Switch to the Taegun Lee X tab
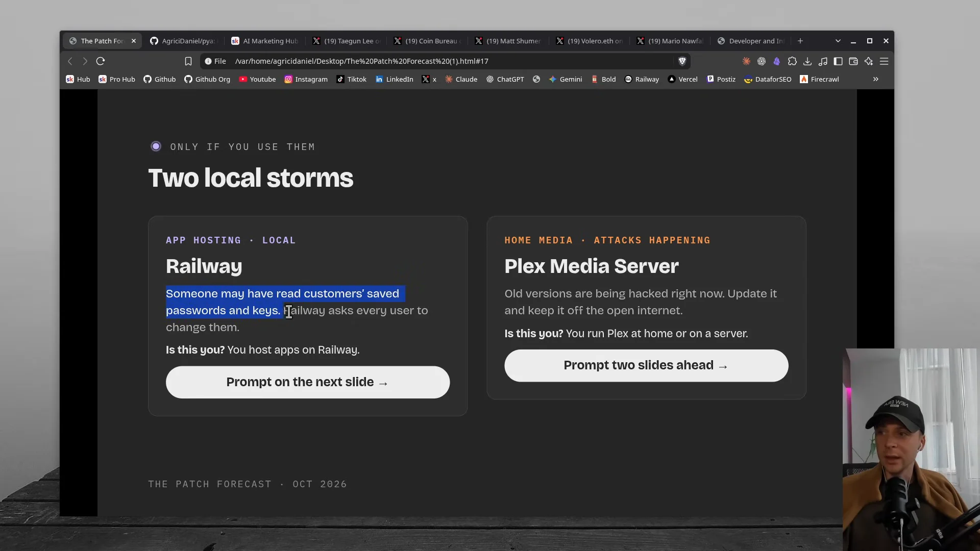 347,41
